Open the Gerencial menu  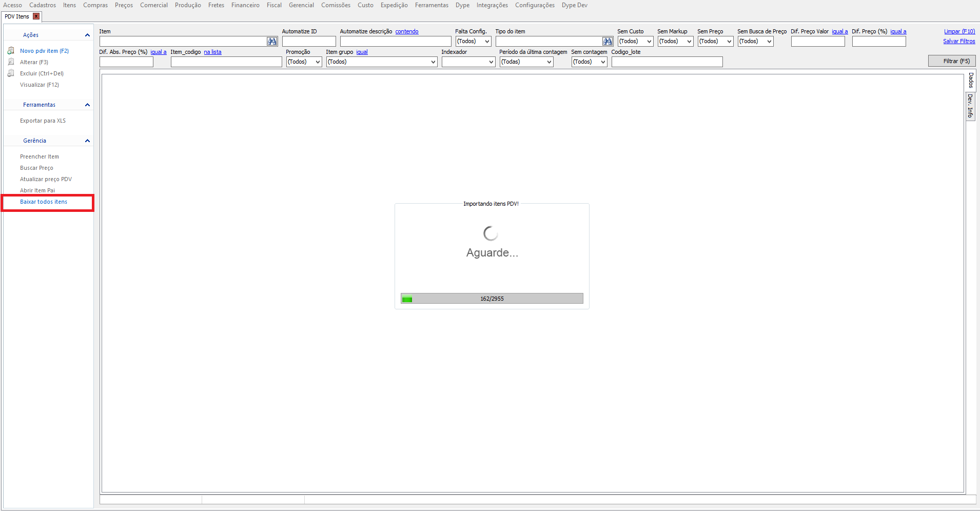click(301, 5)
